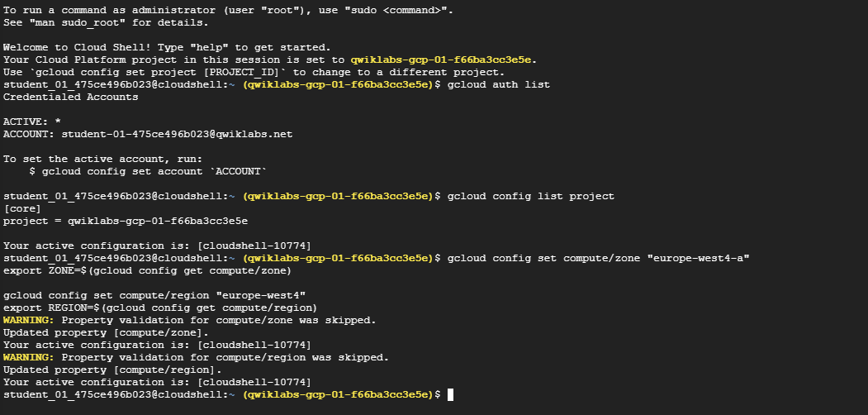Screen dimensions: 868x415
Task: Select the 'gcloud config list project' command
Action: (530, 196)
